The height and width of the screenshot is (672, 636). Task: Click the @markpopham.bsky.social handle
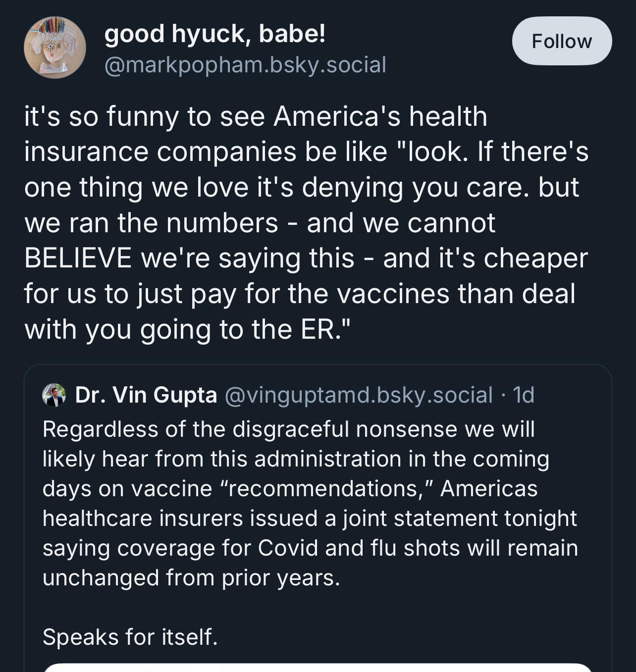point(245,65)
